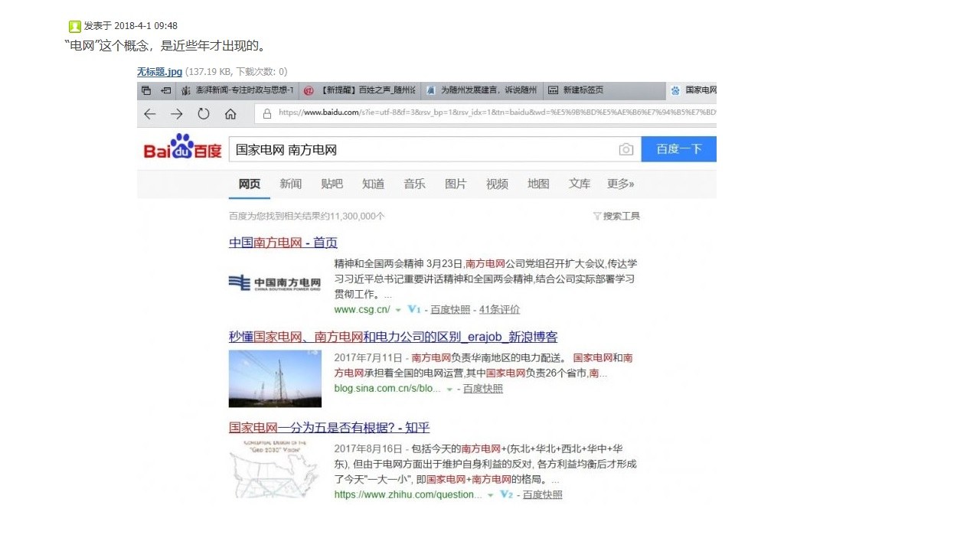The width and height of the screenshot is (980, 551).
Task: Select the 文库 search category
Action: click(580, 184)
